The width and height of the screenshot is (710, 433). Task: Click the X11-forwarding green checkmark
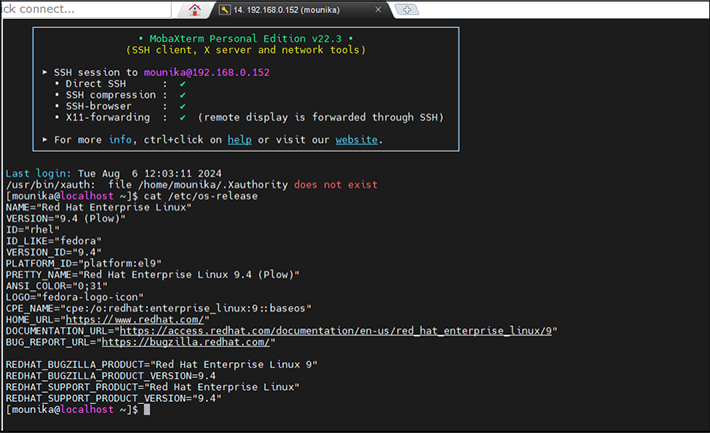click(181, 117)
